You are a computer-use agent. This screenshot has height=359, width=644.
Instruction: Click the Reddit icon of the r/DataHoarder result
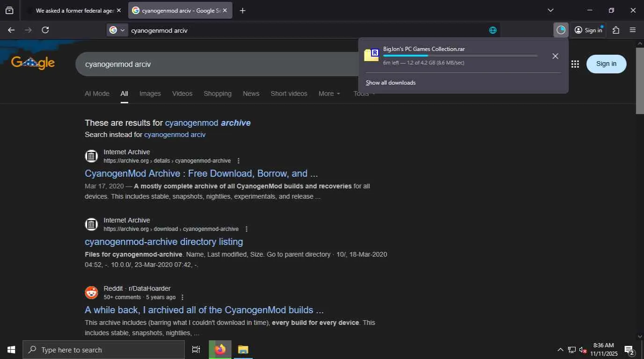point(91,293)
